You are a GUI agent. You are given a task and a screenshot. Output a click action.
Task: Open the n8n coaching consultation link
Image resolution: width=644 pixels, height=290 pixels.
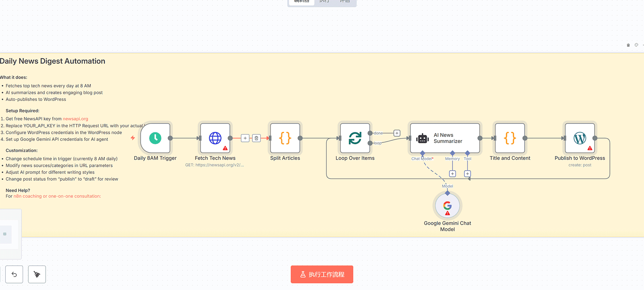57,196
